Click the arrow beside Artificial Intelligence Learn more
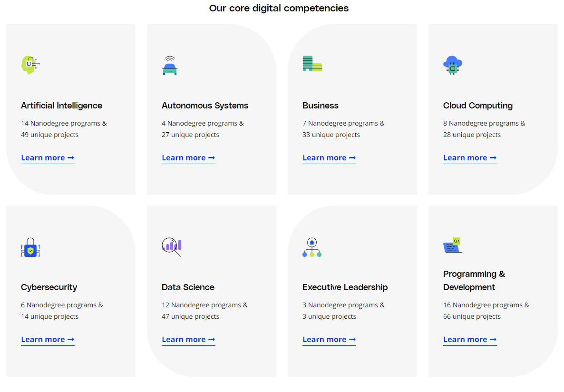Viewport: 564px width, 392px height. [x=71, y=157]
